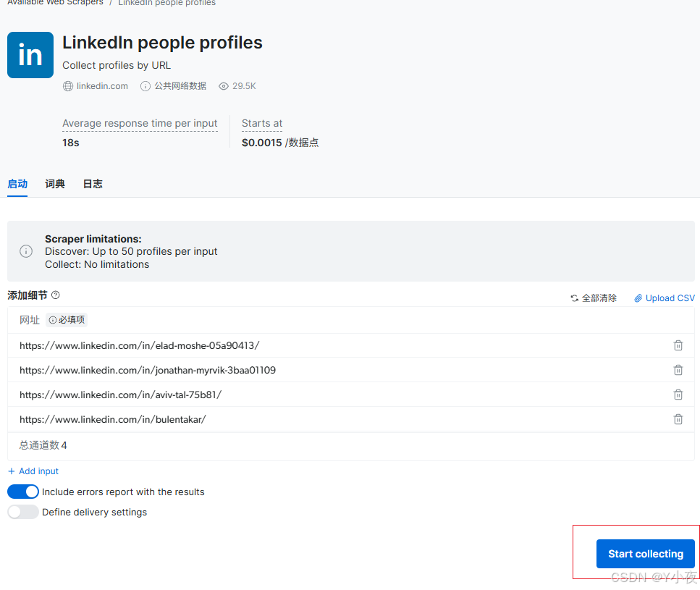This screenshot has height=590, width=700.
Task: Delete the bulentakar URL row
Action: coord(678,419)
